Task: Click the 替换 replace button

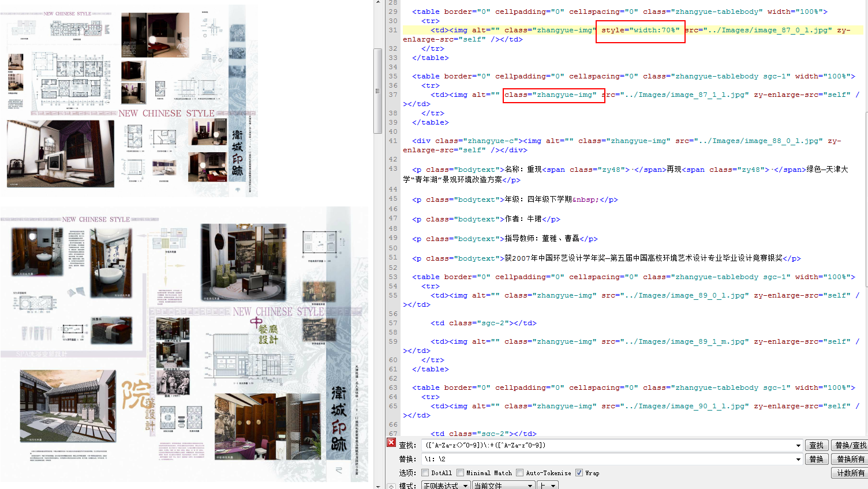Action: click(816, 459)
